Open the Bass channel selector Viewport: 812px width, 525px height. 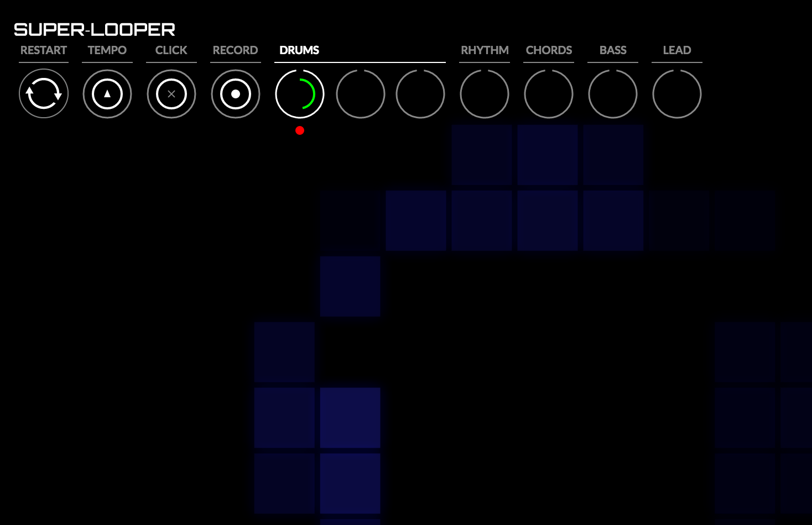tap(613, 94)
